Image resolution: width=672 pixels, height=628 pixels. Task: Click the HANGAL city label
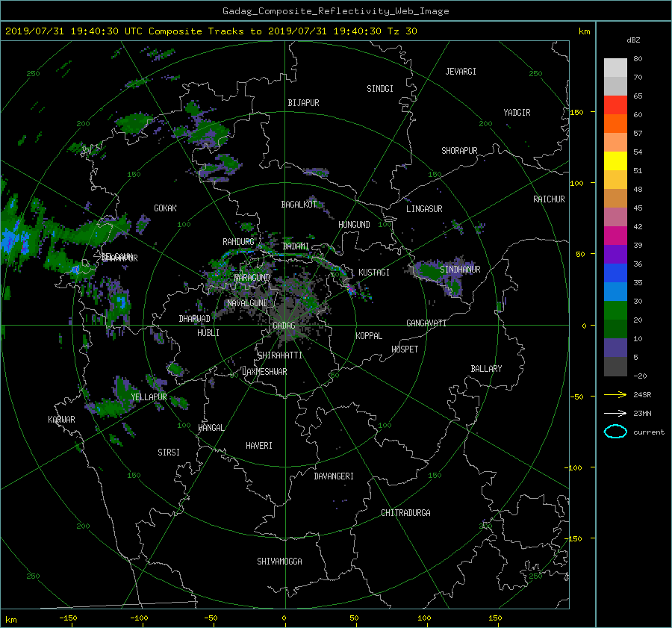[211, 428]
